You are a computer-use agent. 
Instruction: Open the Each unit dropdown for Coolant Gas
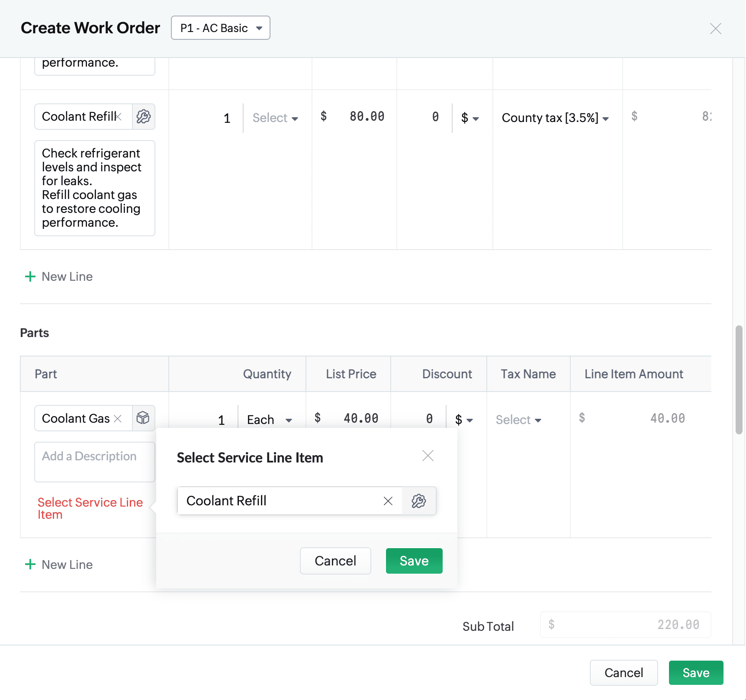click(x=270, y=420)
